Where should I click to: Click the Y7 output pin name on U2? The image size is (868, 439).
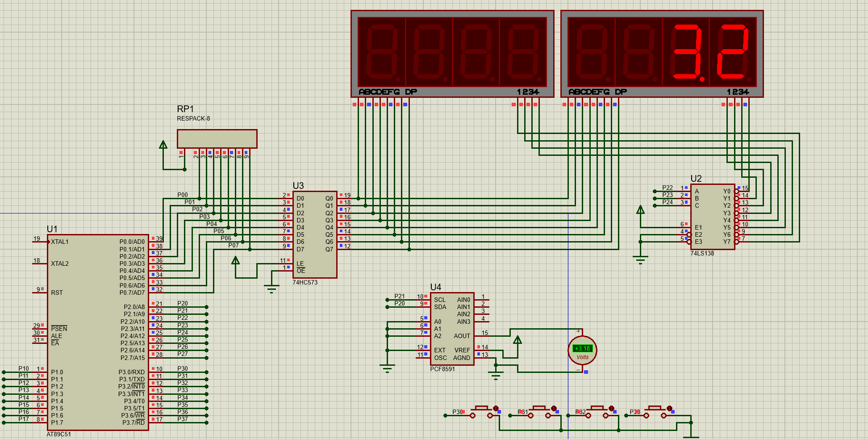[x=727, y=242]
